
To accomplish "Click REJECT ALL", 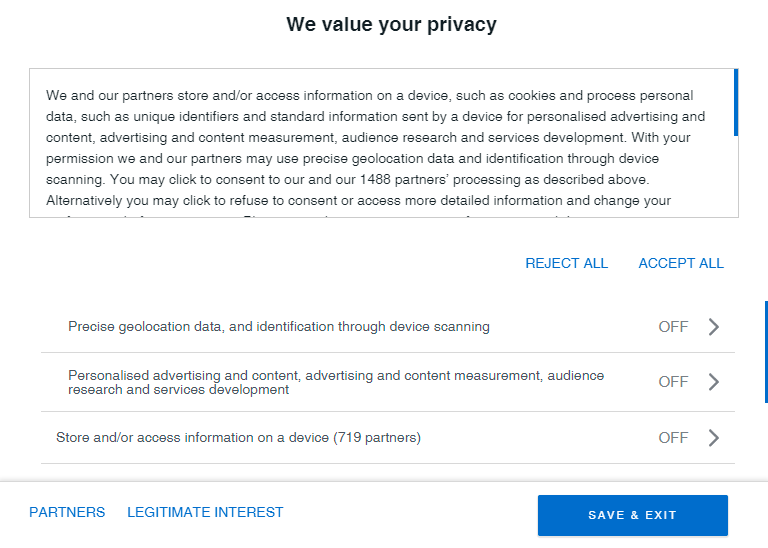I will [567, 263].
